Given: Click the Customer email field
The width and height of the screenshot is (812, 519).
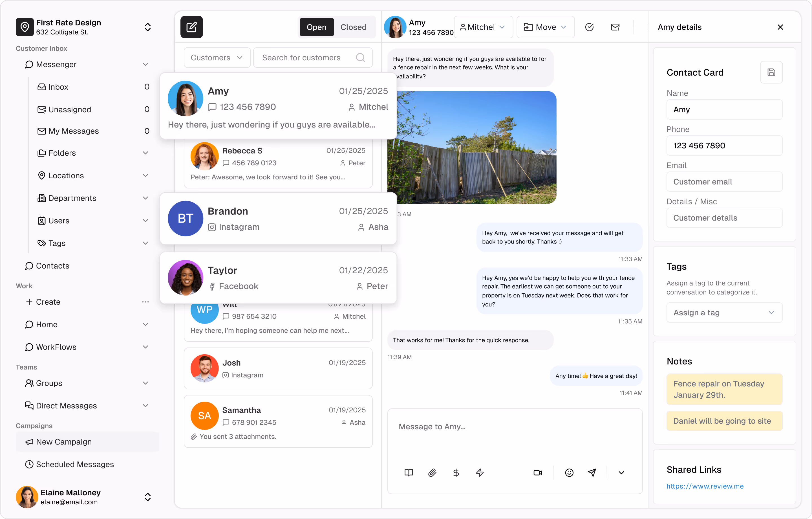Looking at the screenshot, I should [x=724, y=182].
